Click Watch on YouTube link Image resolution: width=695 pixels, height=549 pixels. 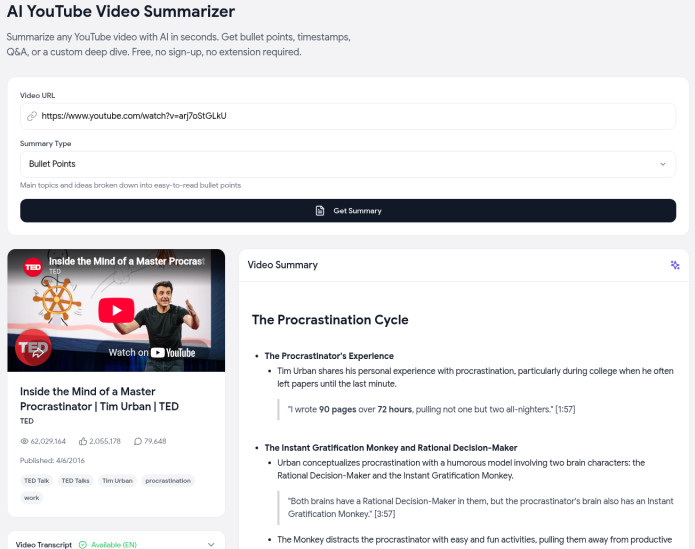(x=152, y=353)
